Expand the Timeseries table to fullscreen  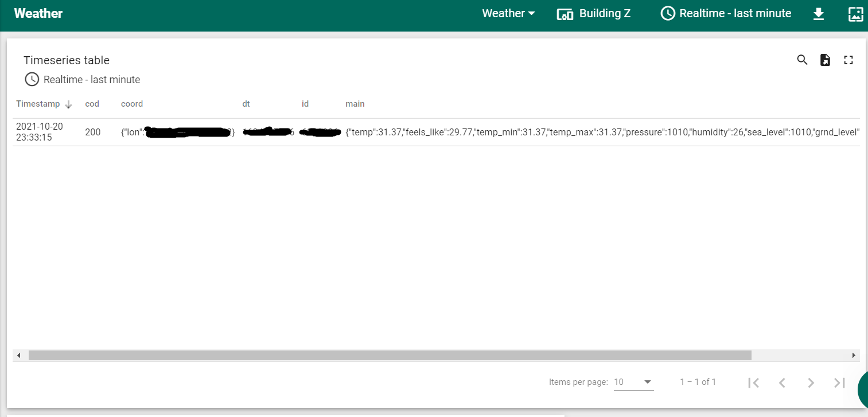coord(848,60)
